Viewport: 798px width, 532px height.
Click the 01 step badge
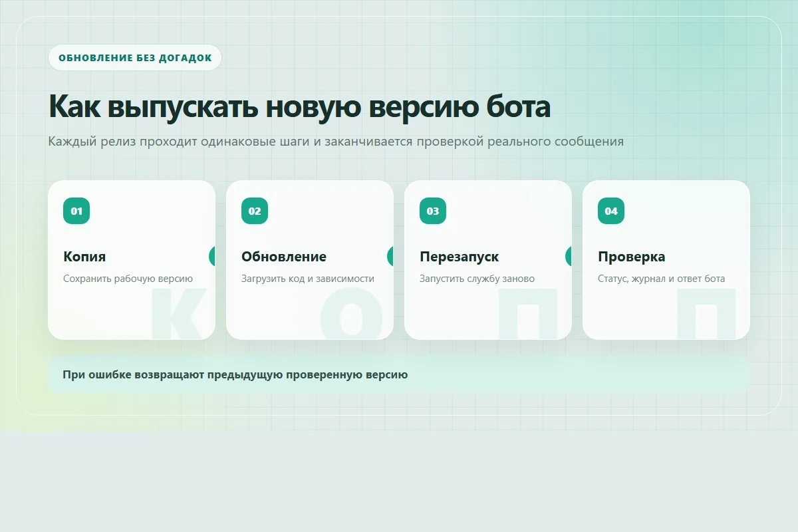[x=76, y=211]
